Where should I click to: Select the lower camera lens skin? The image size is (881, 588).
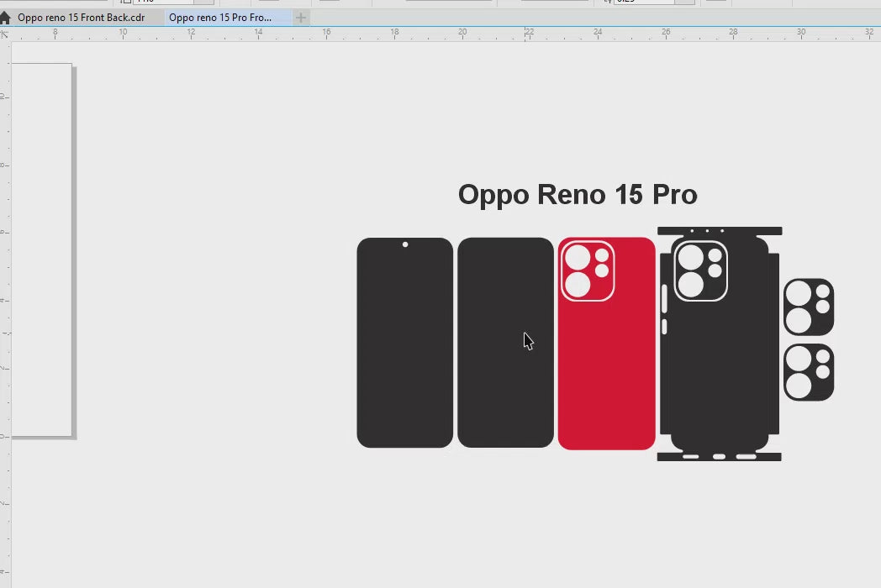pyautogui.click(x=809, y=372)
